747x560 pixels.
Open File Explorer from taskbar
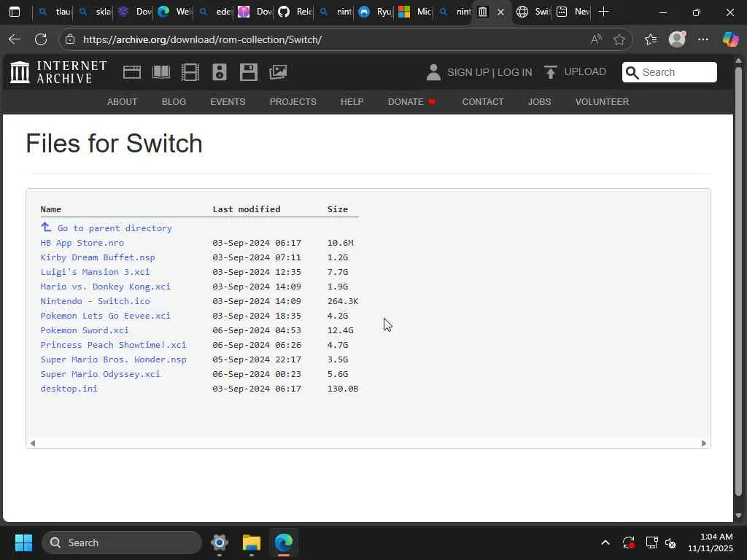pos(252,542)
